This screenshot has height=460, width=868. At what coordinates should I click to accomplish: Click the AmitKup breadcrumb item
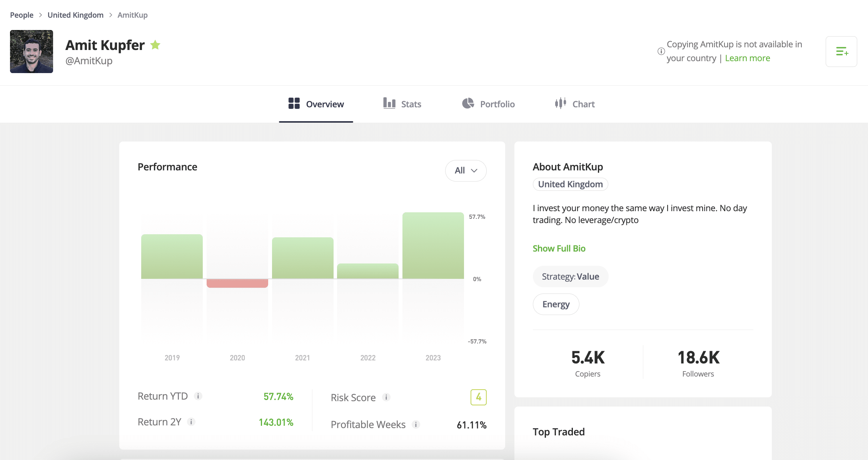coord(133,15)
